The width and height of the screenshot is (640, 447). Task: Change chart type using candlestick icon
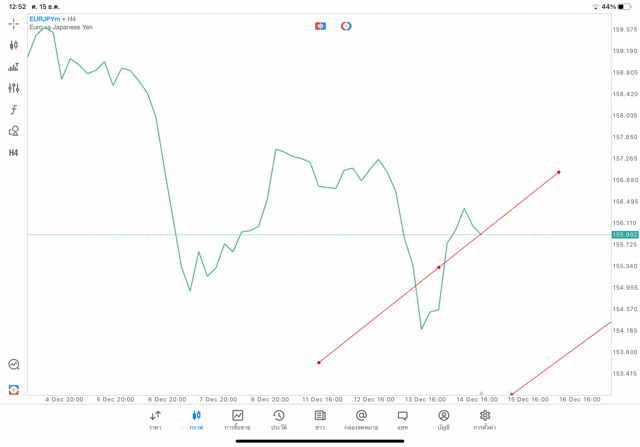[13, 45]
